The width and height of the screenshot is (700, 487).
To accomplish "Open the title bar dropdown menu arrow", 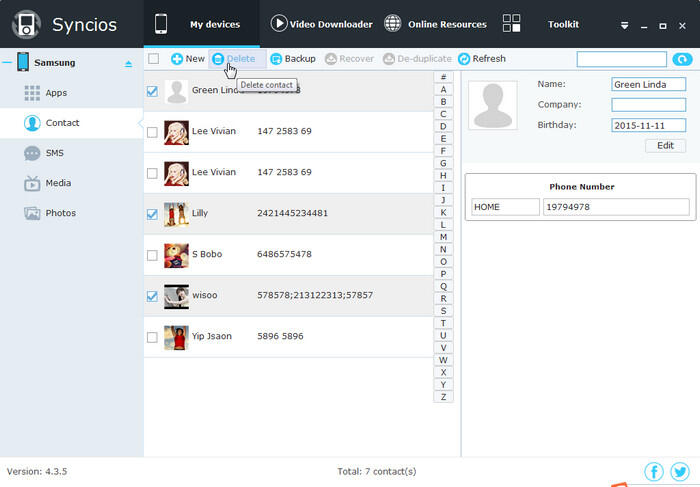I will coord(625,25).
